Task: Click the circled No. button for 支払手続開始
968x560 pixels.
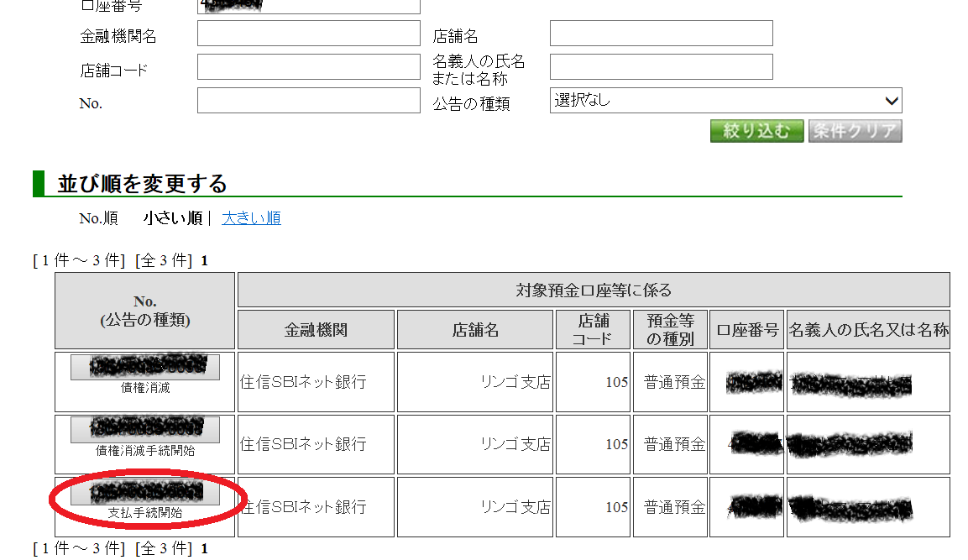Action: [x=144, y=492]
